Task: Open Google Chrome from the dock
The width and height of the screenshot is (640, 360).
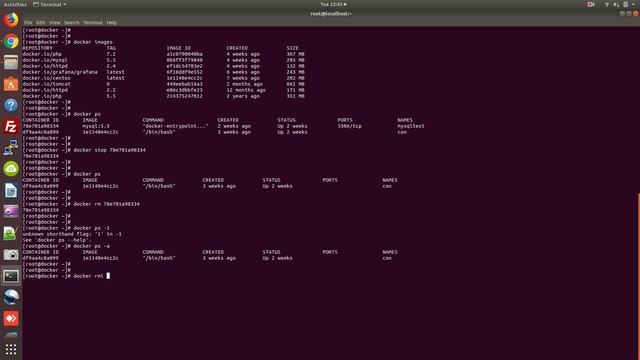Action: pyautogui.click(x=11, y=41)
